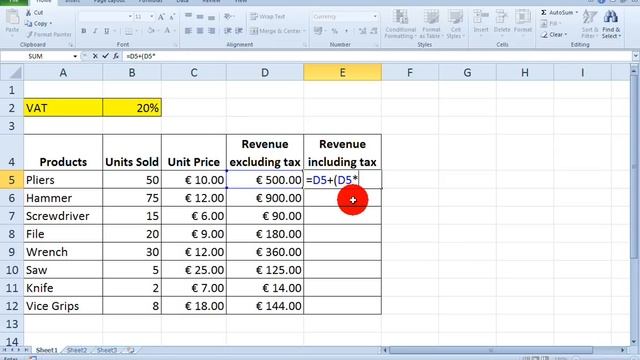Click the Borders button
This screenshot has height=360, width=640.
(x=129, y=31)
